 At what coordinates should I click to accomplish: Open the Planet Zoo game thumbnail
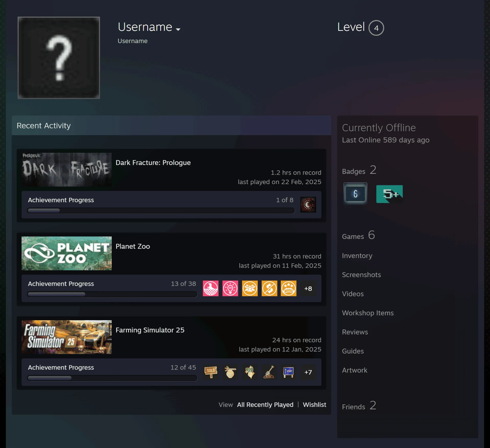point(67,253)
